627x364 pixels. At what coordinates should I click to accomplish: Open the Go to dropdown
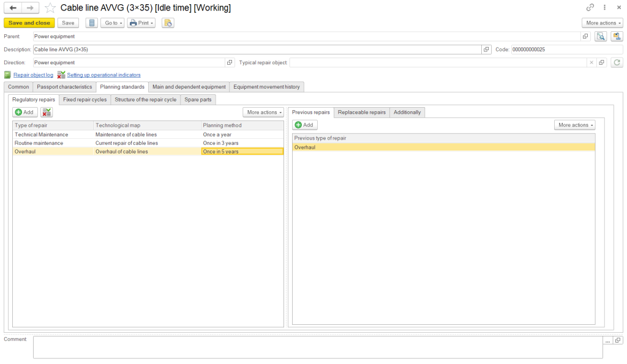(112, 23)
